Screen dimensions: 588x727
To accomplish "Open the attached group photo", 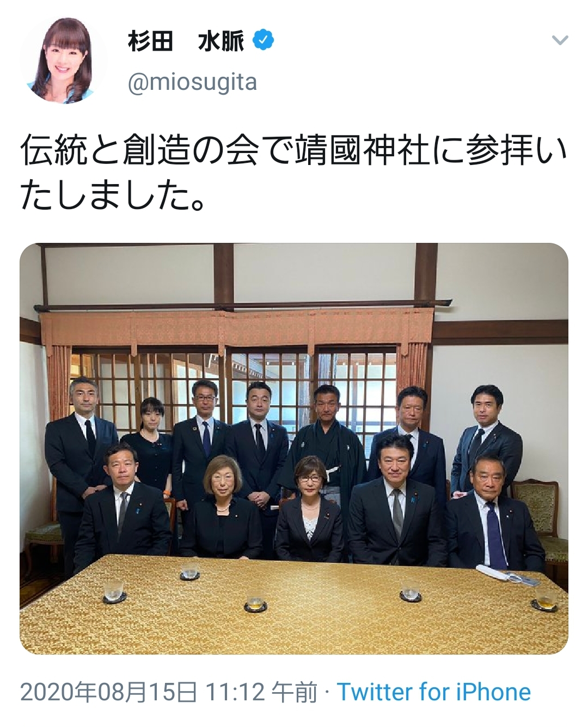I will (294, 449).
